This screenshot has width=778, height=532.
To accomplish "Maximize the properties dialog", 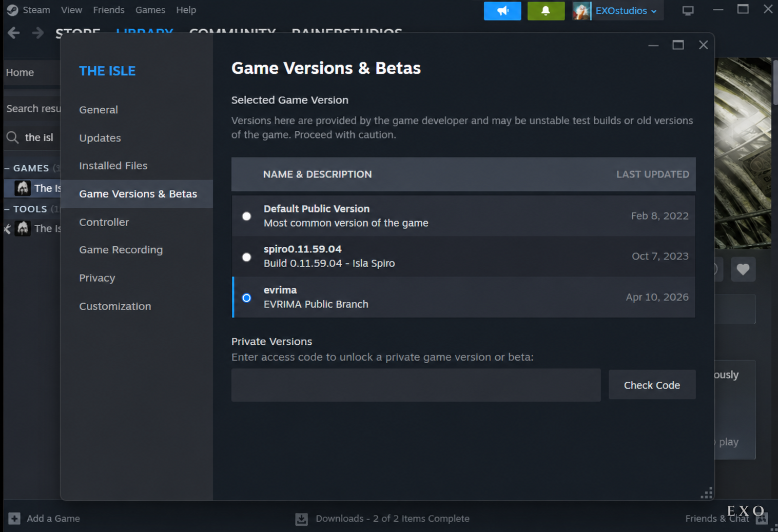I will tap(678, 45).
